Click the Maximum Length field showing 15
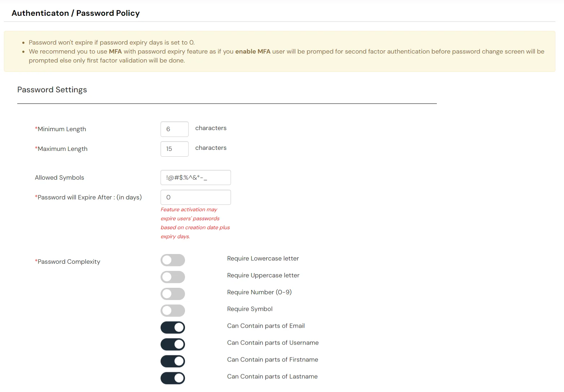 [175, 149]
